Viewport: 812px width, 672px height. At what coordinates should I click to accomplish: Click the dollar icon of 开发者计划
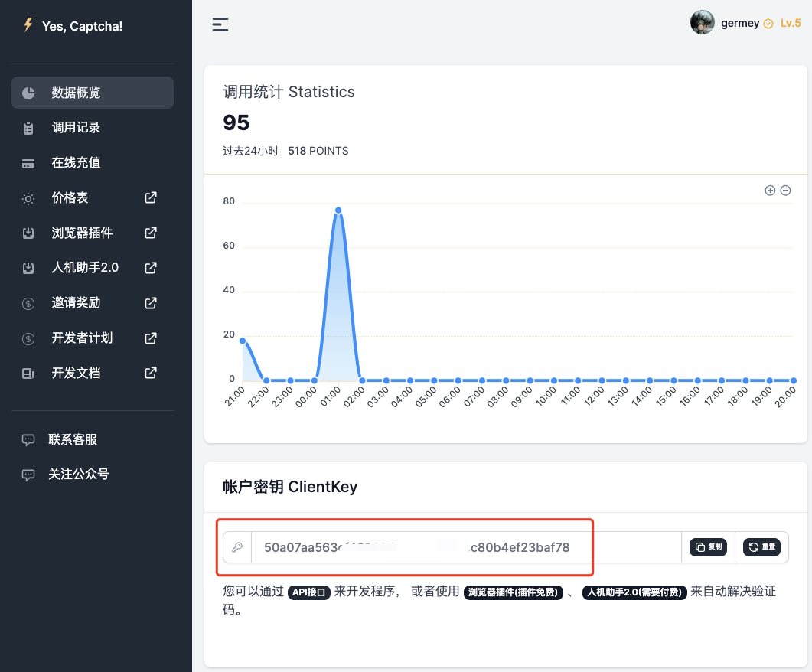[x=28, y=339]
